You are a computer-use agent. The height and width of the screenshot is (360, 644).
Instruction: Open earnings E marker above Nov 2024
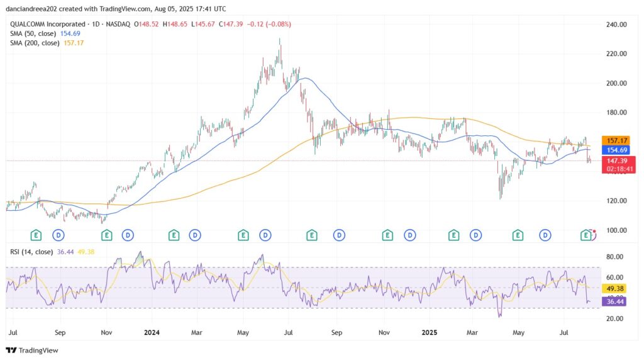point(388,235)
